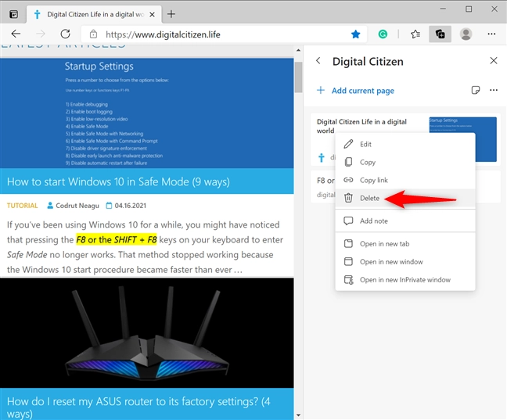
Task: Click the browser Forward arrow
Action: (41, 34)
